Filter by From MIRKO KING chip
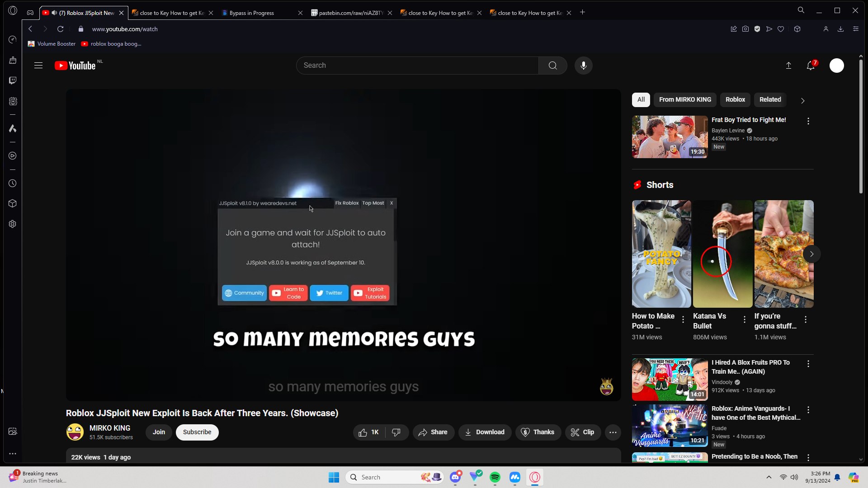 pyautogui.click(x=685, y=100)
